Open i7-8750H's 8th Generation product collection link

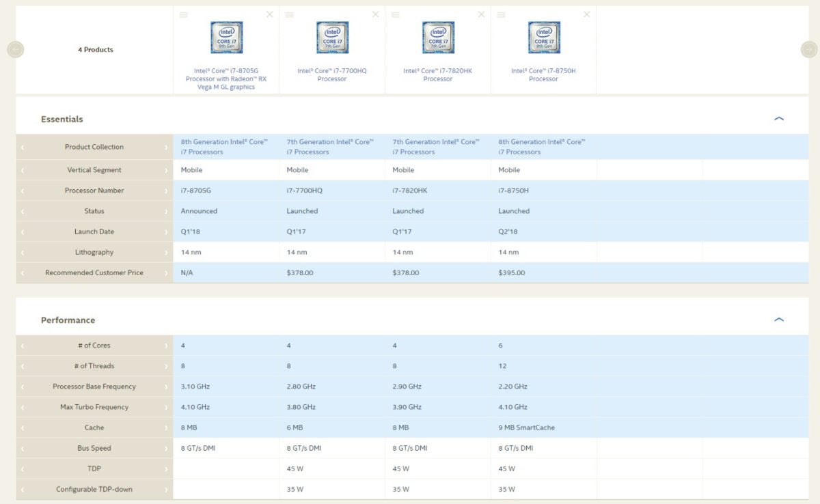[x=542, y=147]
